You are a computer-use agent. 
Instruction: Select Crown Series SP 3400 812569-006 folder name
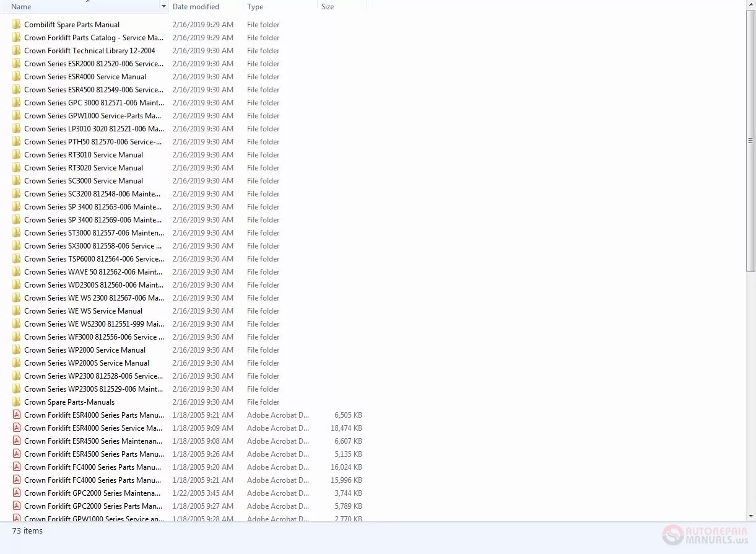coord(93,220)
